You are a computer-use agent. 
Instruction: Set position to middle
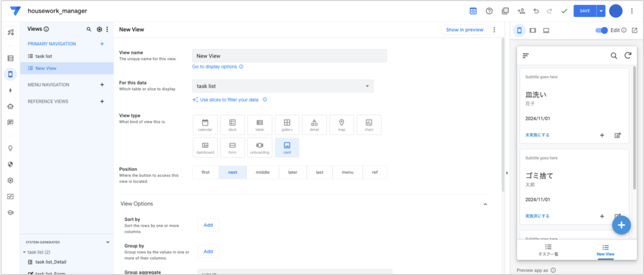[263, 172]
